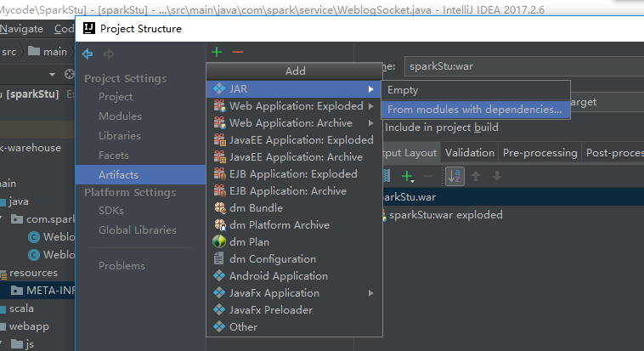Select the webapp folder in project tree
Screen dimensions: 644x351
click(29, 326)
